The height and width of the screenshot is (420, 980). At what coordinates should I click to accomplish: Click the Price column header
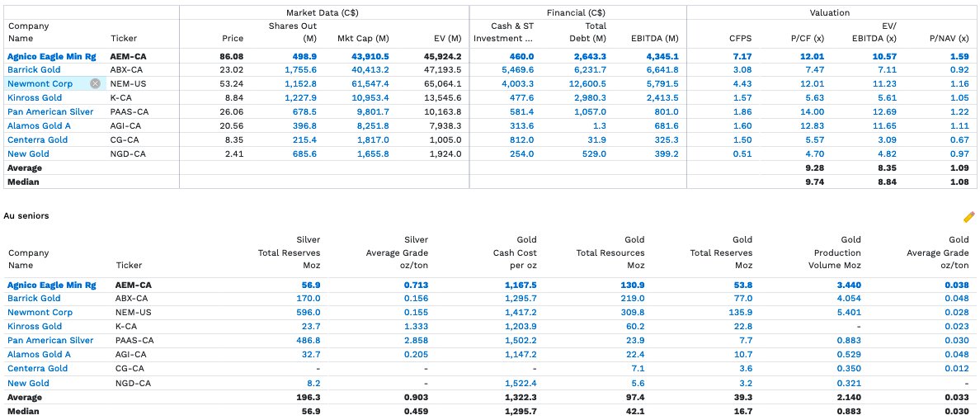pos(233,38)
